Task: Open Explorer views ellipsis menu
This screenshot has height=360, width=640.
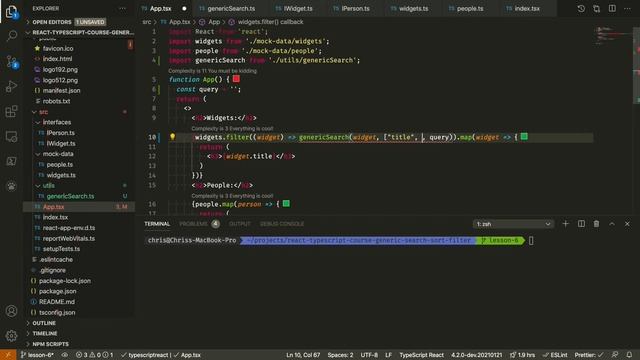Action: (122, 9)
